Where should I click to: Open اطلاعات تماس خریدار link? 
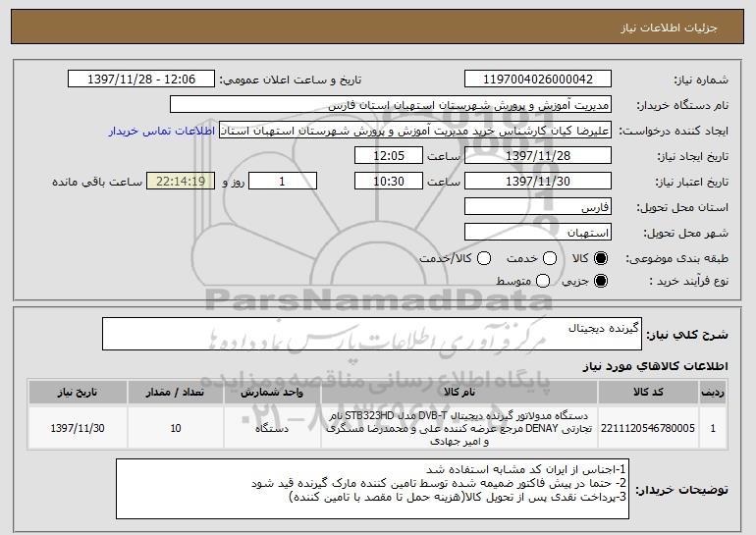coord(162,131)
